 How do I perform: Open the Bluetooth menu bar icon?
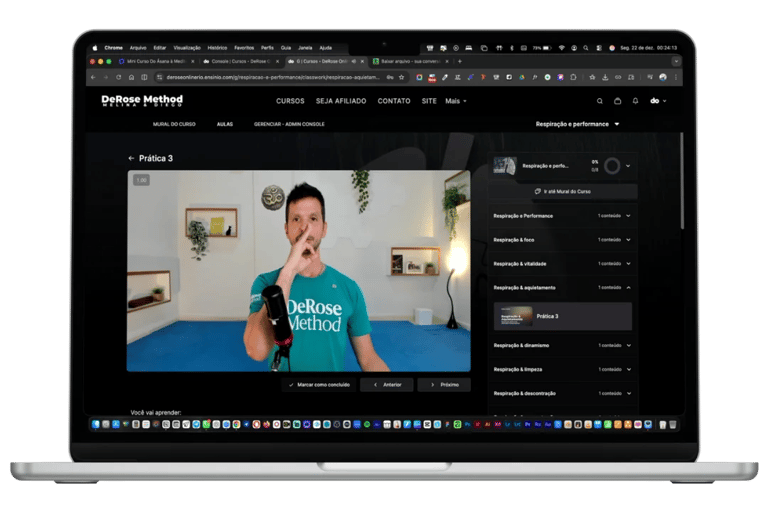pos(512,48)
